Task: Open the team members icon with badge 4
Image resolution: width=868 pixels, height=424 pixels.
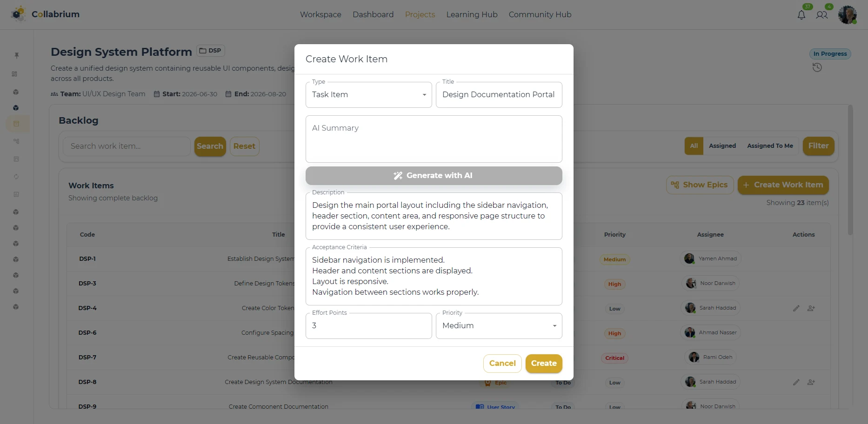Action: (822, 15)
